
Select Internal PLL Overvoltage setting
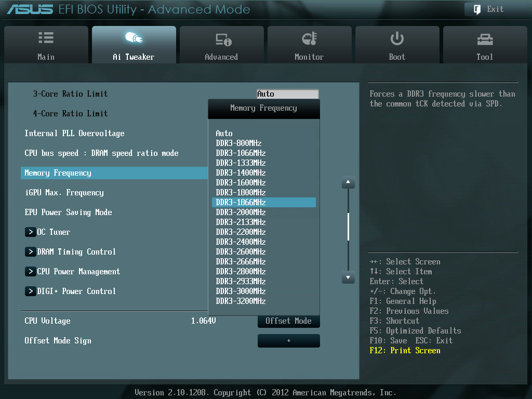74,134
